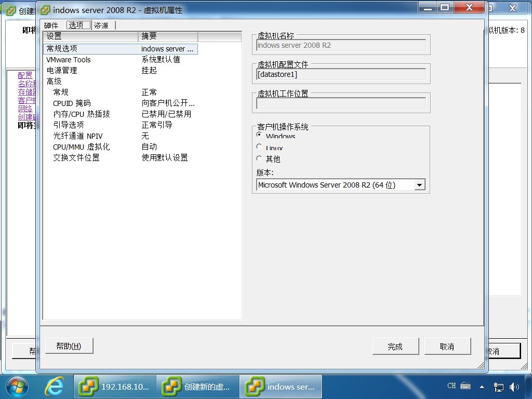The width and height of the screenshot is (532, 399).
Task: Click the 取消 button in properties dialog
Action: point(447,347)
